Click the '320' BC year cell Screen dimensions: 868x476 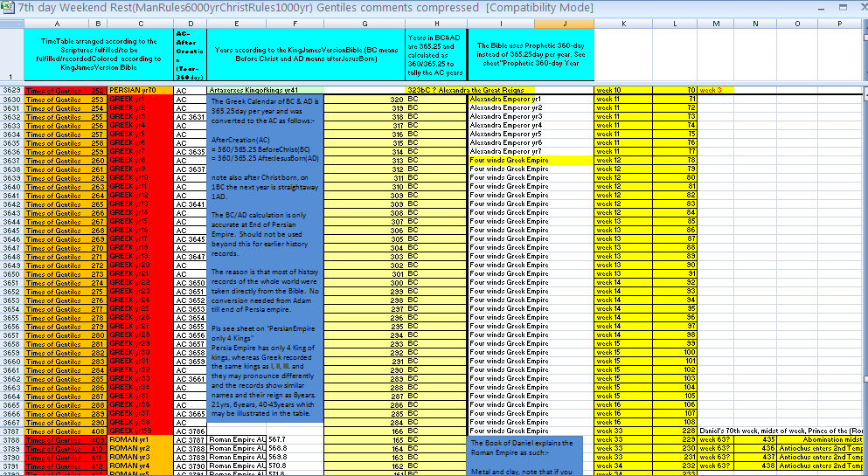pyautogui.click(x=365, y=100)
